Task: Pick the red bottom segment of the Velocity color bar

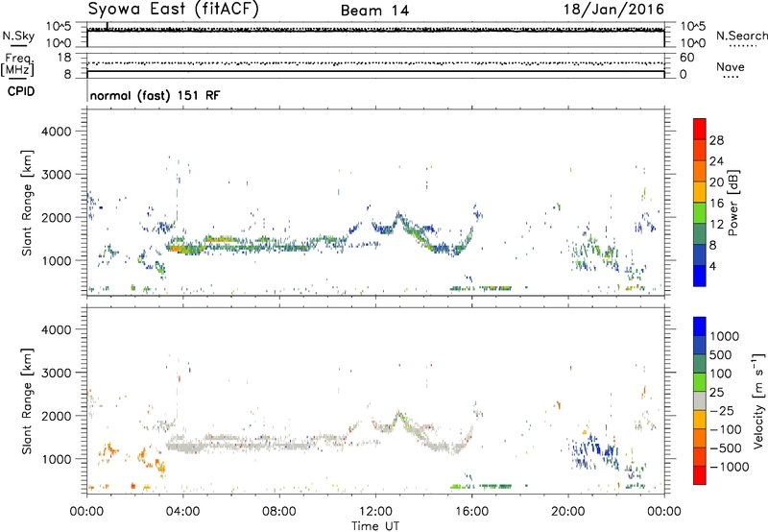Action: click(700, 475)
